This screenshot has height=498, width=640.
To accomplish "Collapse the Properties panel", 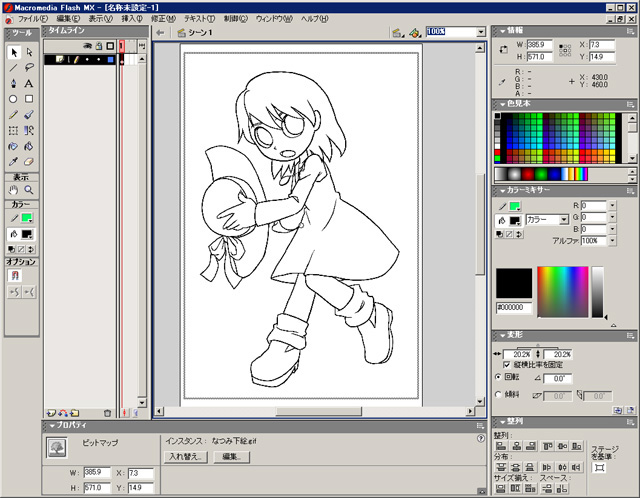I will (x=52, y=425).
